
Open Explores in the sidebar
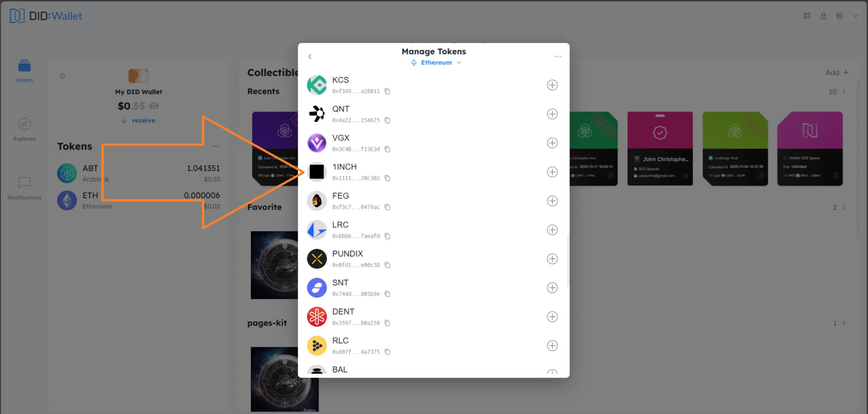click(x=24, y=130)
